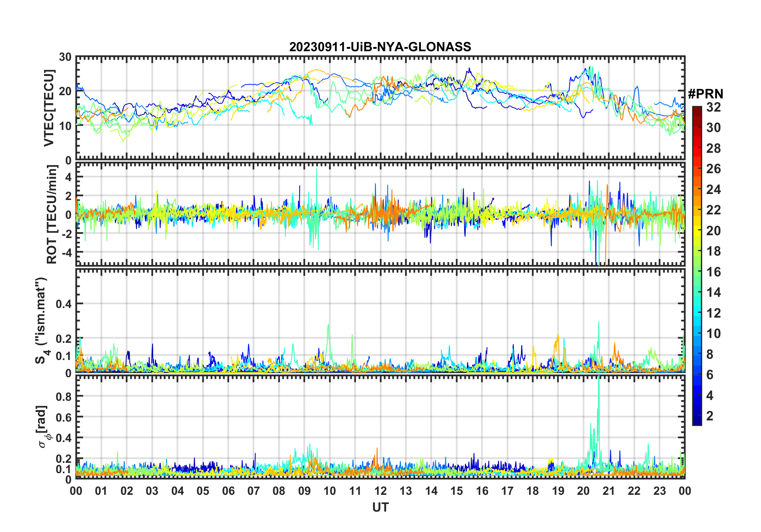Click UT axis hour label 23
The height and width of the screenshot is (532, 761).
[659, 491]
